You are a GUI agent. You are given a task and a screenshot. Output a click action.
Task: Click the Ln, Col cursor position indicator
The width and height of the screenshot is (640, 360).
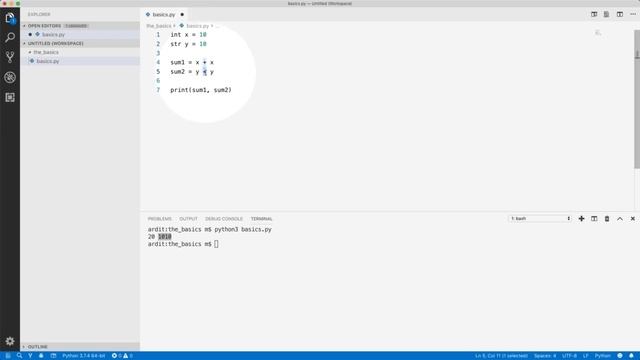point(501,356)
